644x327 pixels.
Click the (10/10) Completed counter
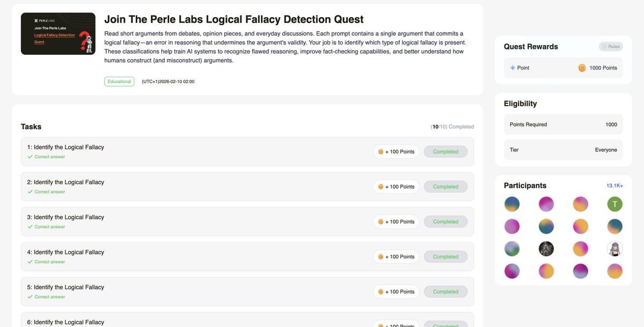452,127
